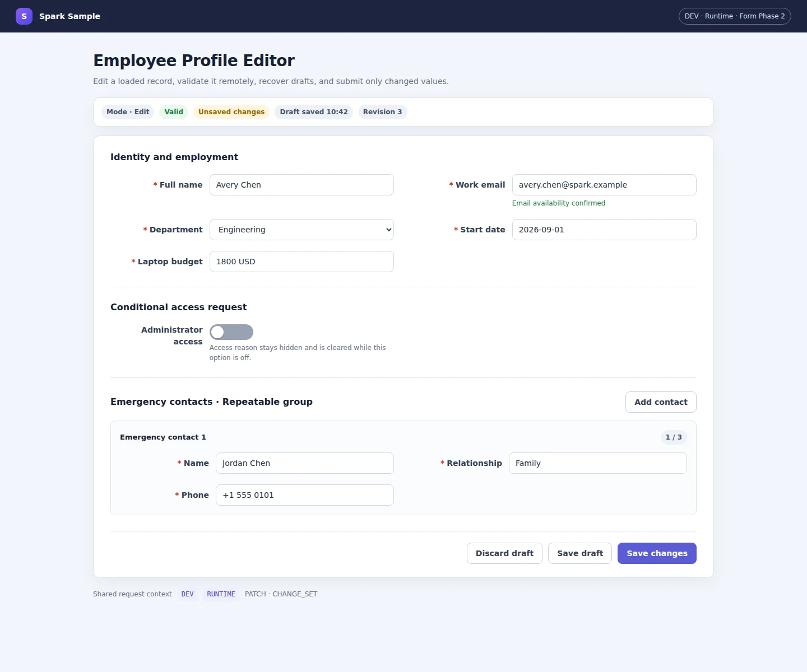Select the Start date field

coord(604,230)
